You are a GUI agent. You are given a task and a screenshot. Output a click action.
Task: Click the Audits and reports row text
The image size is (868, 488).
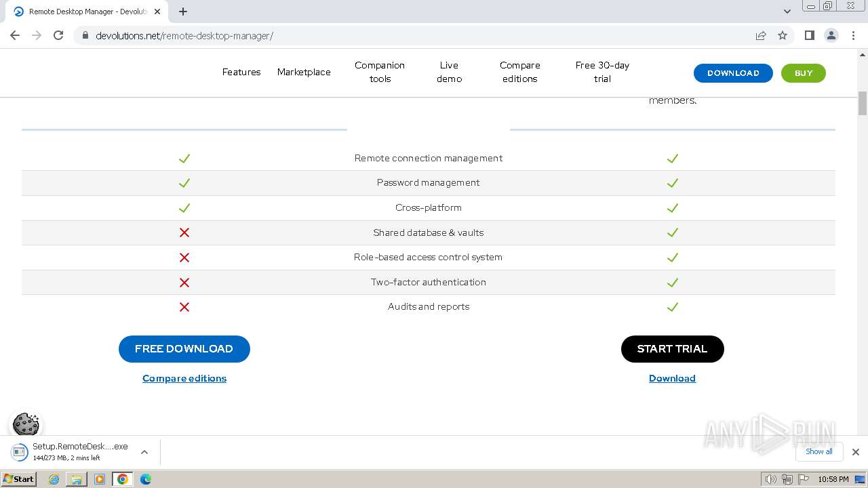pyautogui.click(x=429, y=307)
